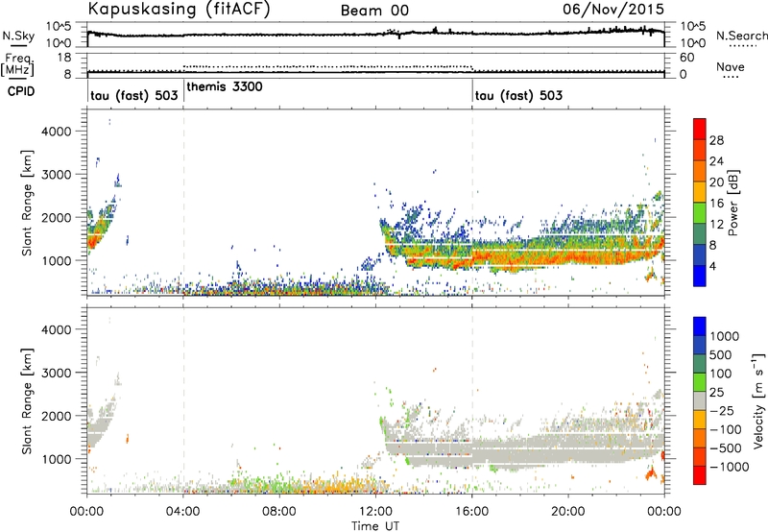Click the Beam 00 label
The width and height of the screenshot is (768, 532).
point(374,11)
